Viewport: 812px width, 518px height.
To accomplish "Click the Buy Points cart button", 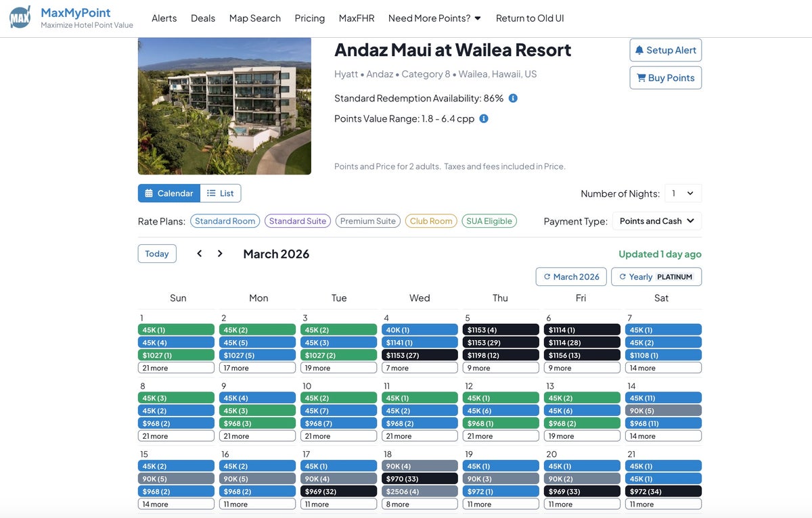I will 665,78.
